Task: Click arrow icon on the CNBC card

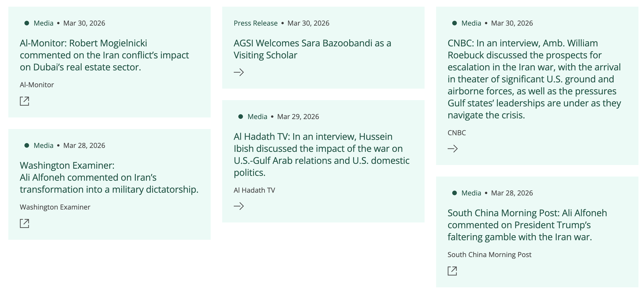Action: pyautogui.click(x=452, y=149)
